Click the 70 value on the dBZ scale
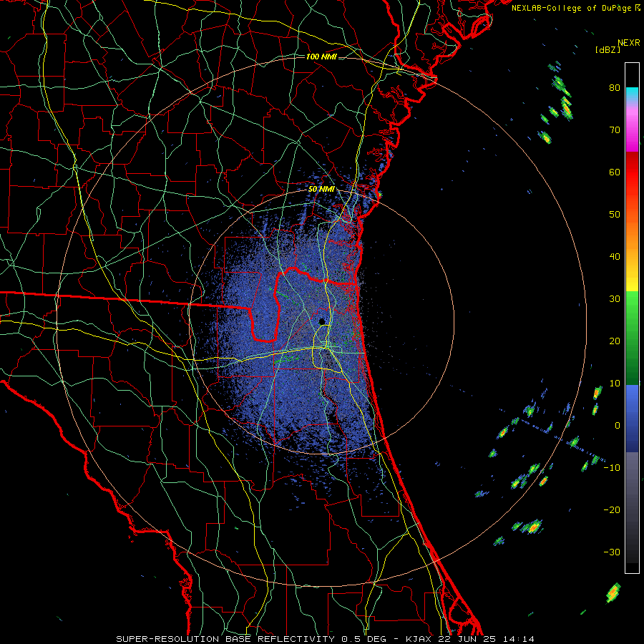This screenshot has height=644, width=644. (615, 130)
